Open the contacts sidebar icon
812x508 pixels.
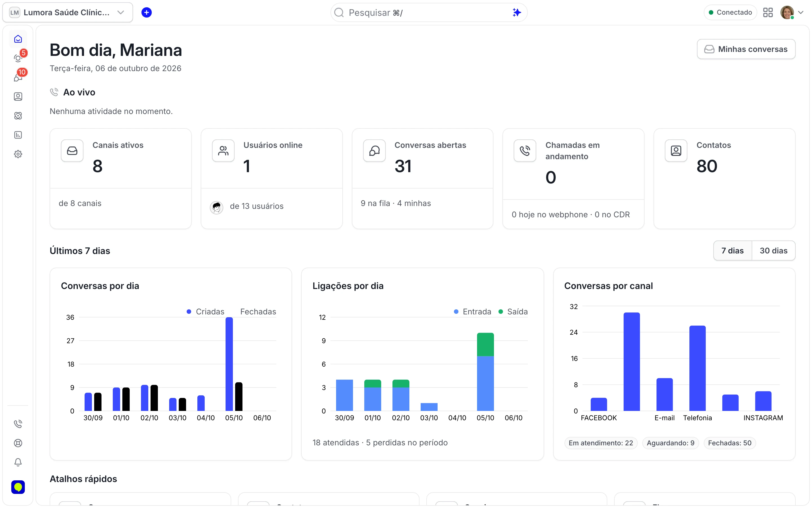18,97
